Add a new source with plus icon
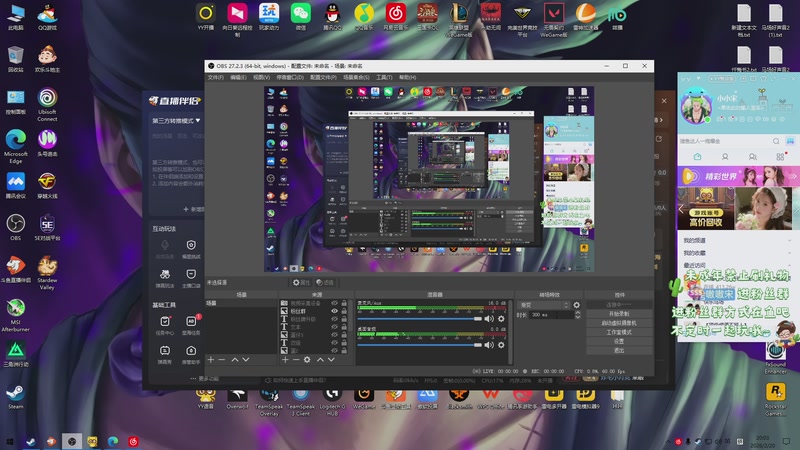 pos(285,360)
